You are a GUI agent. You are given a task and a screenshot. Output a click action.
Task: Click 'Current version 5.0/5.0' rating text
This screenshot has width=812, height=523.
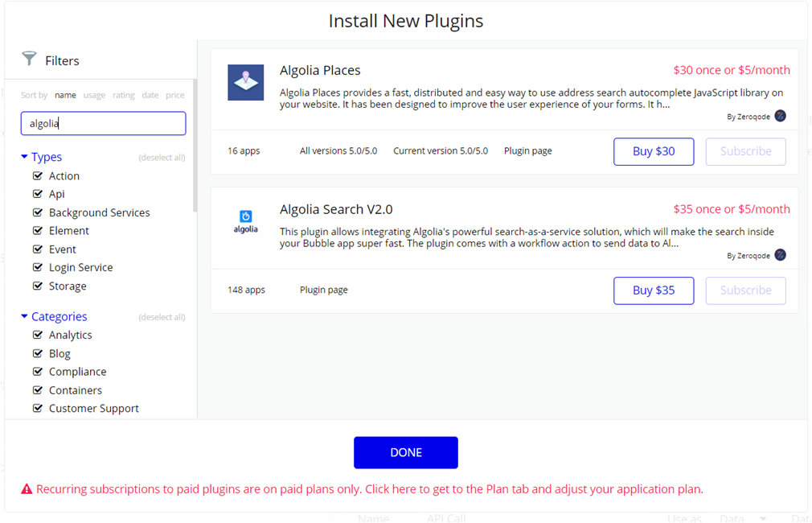(441, 150)
